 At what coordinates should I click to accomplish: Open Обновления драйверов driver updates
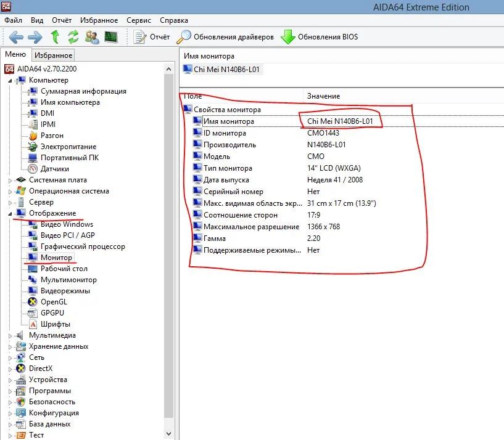point(225,37)
